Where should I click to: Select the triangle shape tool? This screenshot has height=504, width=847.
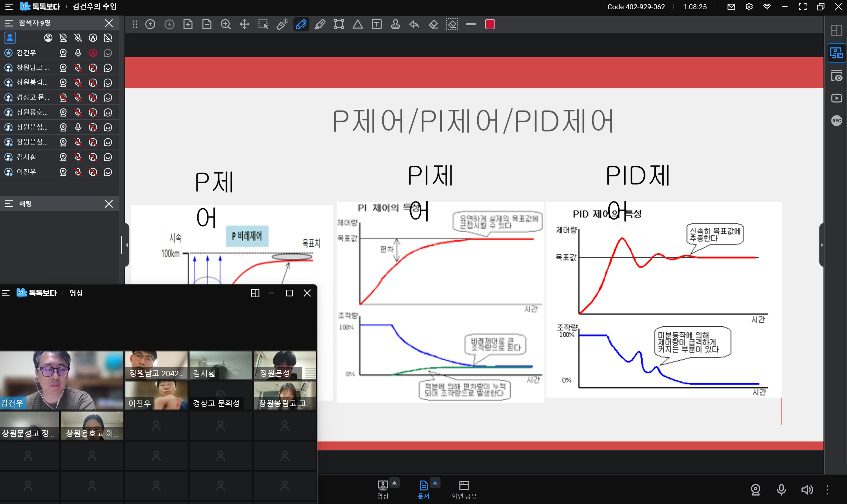(x=357, y=24)
